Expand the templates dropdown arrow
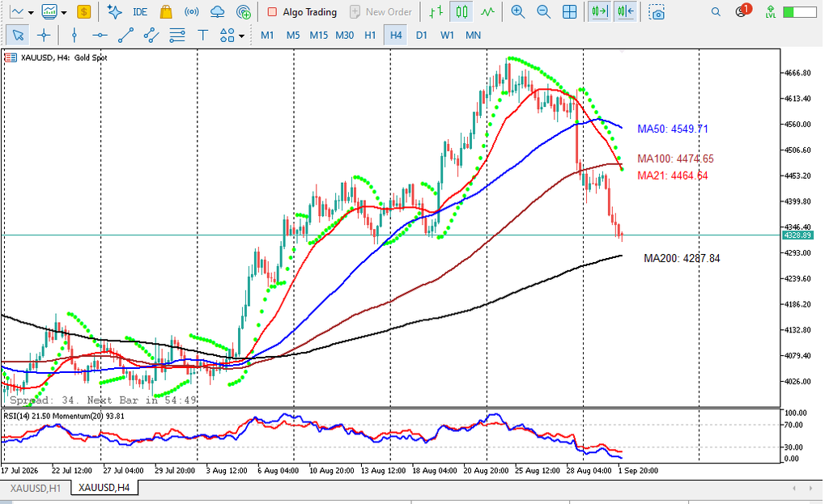This screenshot has height=504, width=829. pos(64,12)
